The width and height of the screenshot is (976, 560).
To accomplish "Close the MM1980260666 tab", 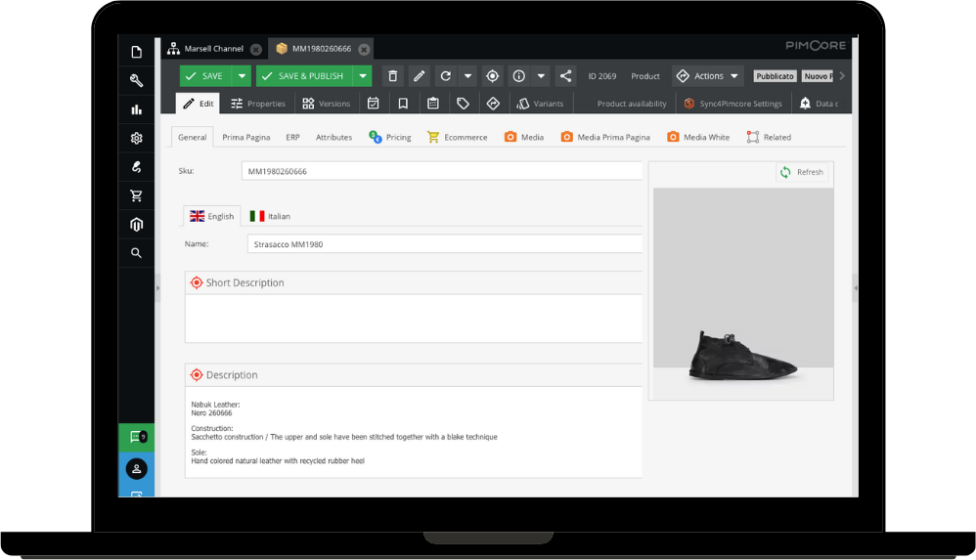I will pyautogui.click(x=364, y=49).
